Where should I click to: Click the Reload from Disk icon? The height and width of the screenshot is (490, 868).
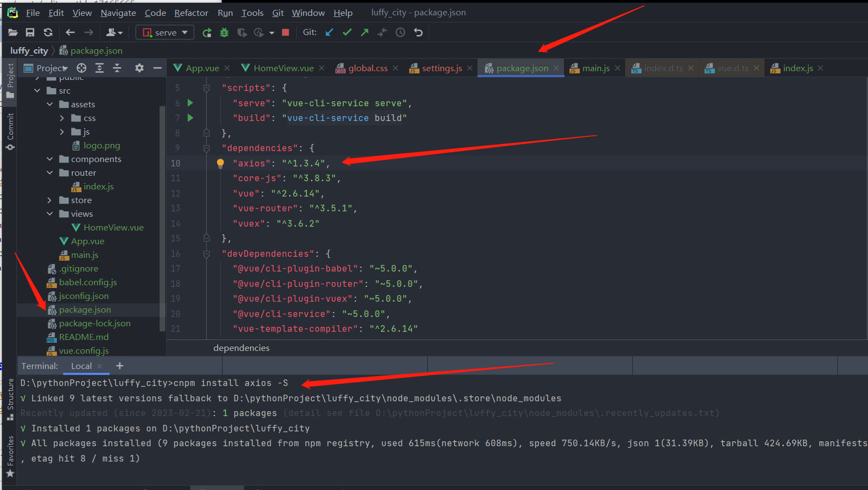pyautogui.click(x=48, y=33)
